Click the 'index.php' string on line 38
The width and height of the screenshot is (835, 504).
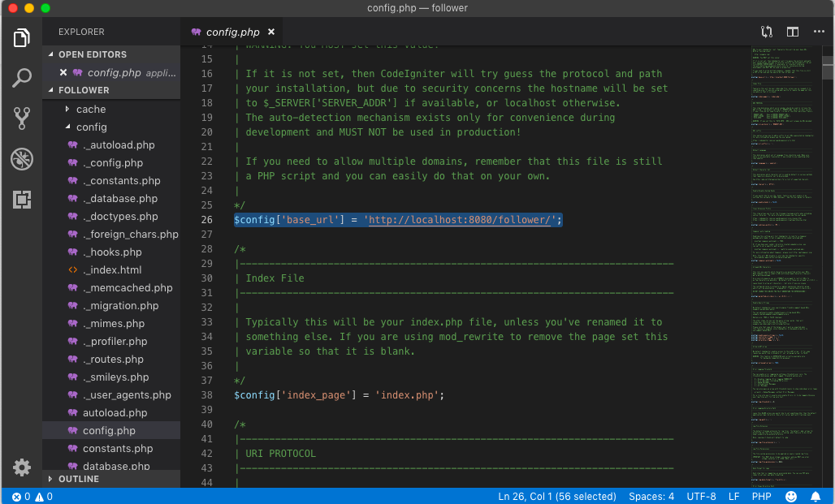pyautogui.click(x=407, y=395)
